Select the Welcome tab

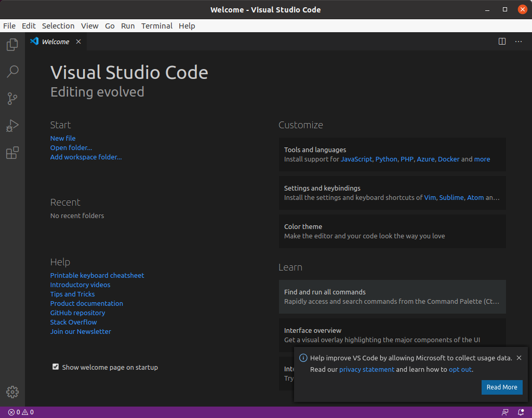(x=56, y=41)
